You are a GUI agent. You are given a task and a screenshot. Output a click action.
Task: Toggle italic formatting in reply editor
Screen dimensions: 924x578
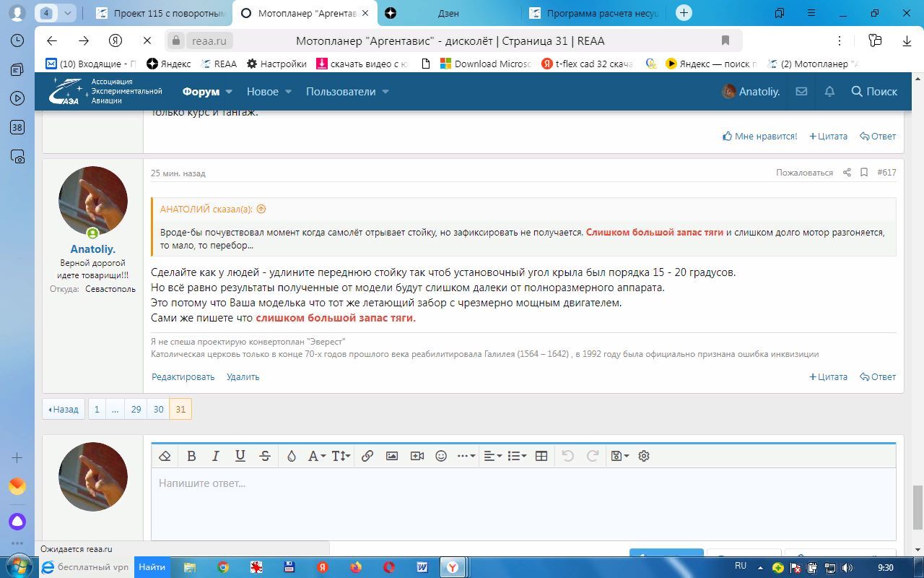point(215,456)
